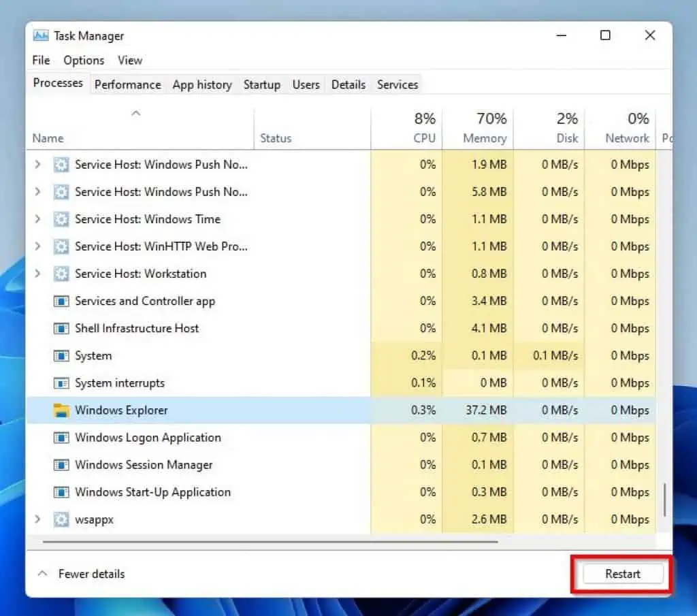697x616 pixels.
Task: Click the horizontal scrollbar thumb
Action: click(270, 542)
